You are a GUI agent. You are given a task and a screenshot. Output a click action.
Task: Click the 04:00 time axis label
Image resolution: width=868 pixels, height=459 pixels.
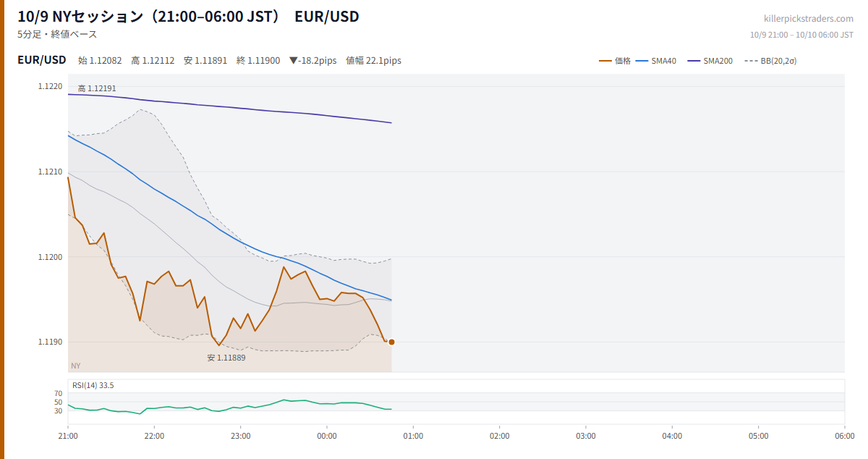pos(672,436)
